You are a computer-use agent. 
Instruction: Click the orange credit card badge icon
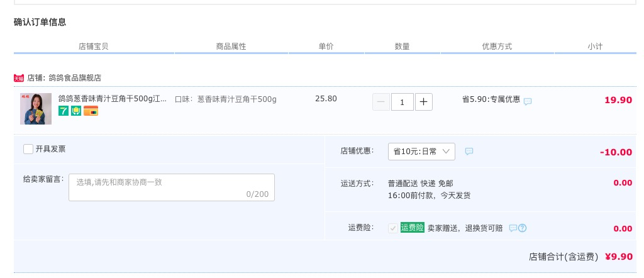pos(91,111)
